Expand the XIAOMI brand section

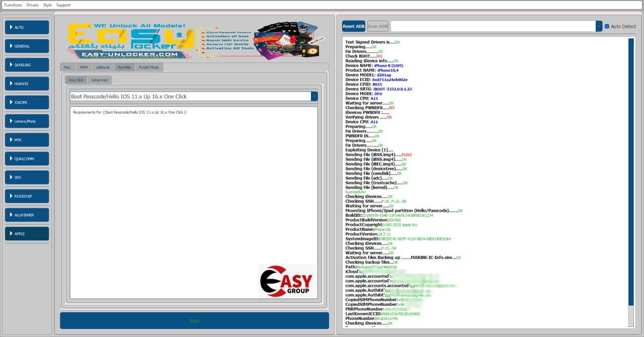point(27,102)
